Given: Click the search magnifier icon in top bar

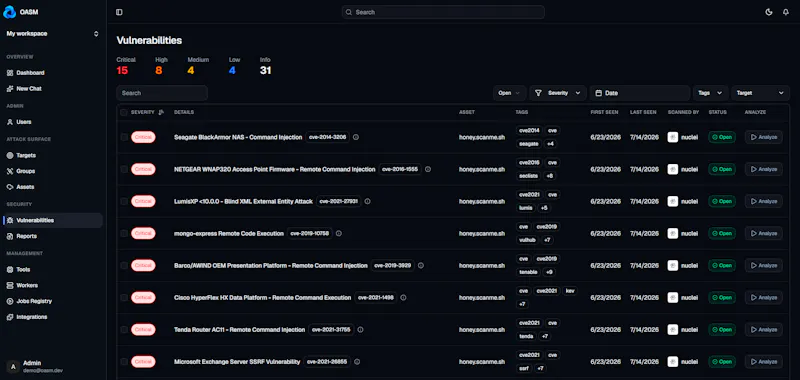Looking at the screenshot, I should 349,12.
